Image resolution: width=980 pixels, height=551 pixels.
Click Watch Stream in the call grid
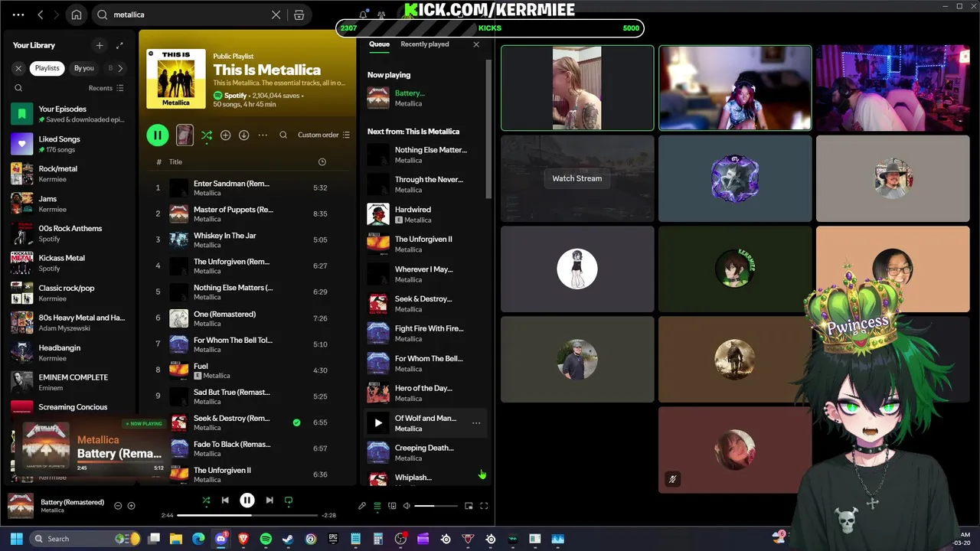click(577, 178)
